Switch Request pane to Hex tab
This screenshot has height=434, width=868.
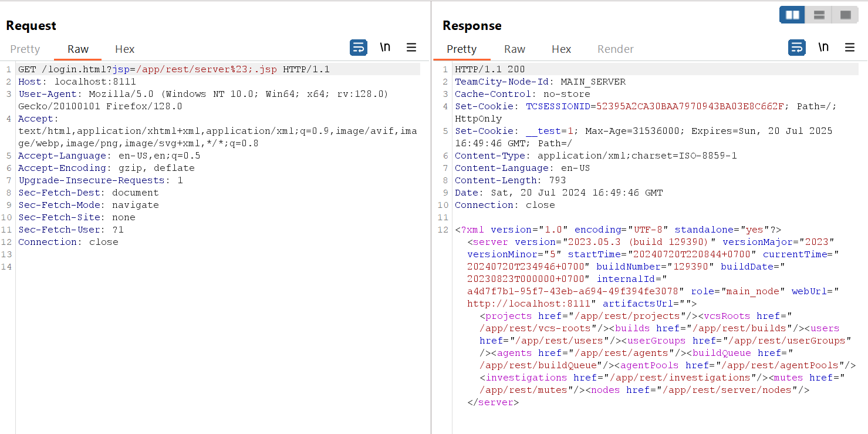[125, 49]
